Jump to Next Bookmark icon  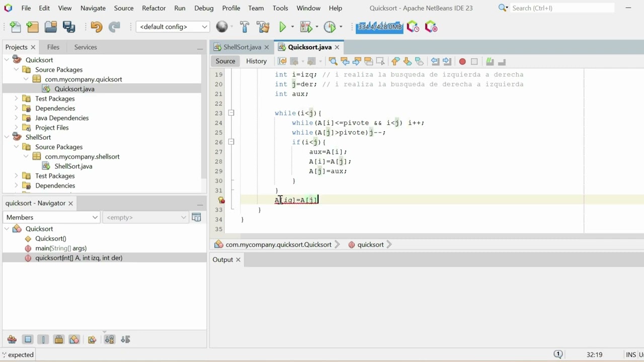coord(408,61)
